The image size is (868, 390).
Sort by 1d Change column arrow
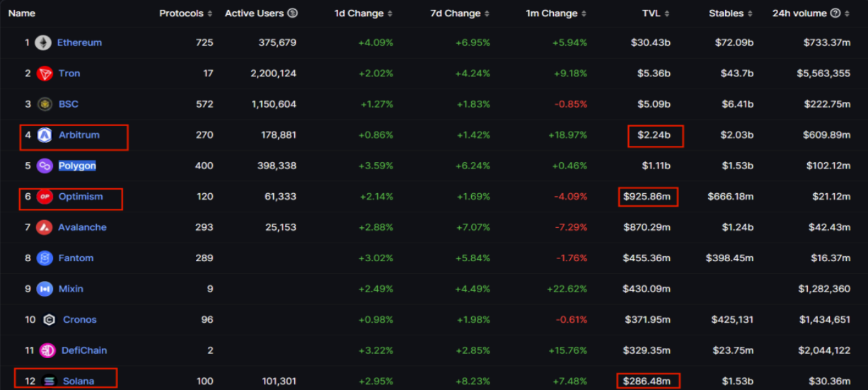coord(390,13)
